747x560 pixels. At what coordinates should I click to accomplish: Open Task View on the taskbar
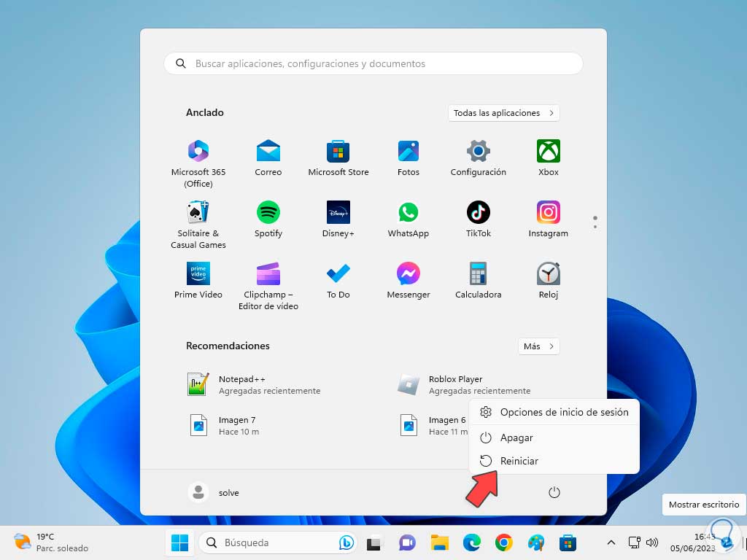pos(373,542)
